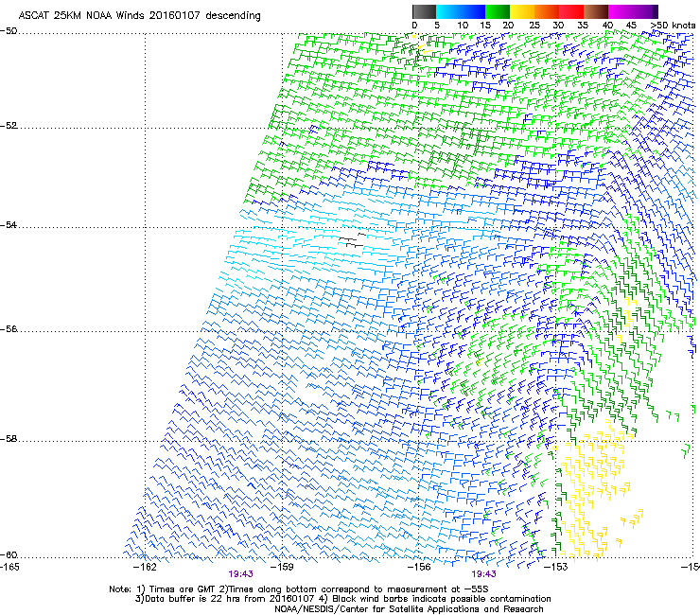700x615 pixels.
Task: Click the green 15-20 knots legend segment
Action: (x=498, y=11)
